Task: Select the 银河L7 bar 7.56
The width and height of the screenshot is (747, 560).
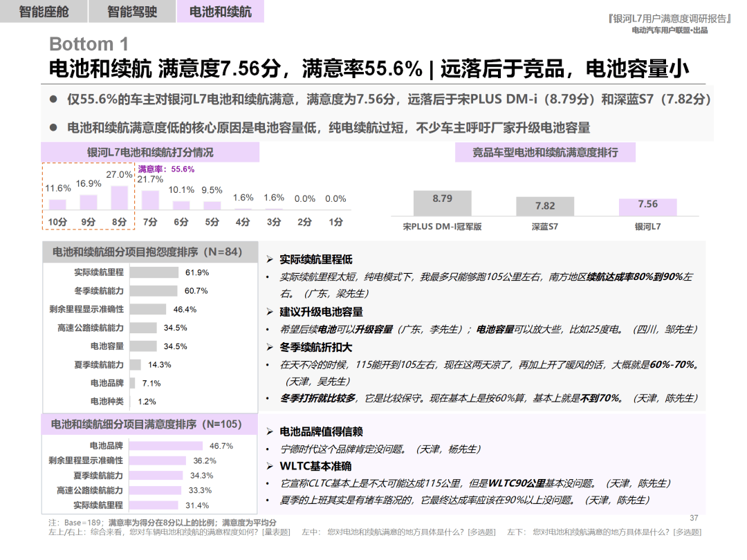Action: (x=648, y=207)
